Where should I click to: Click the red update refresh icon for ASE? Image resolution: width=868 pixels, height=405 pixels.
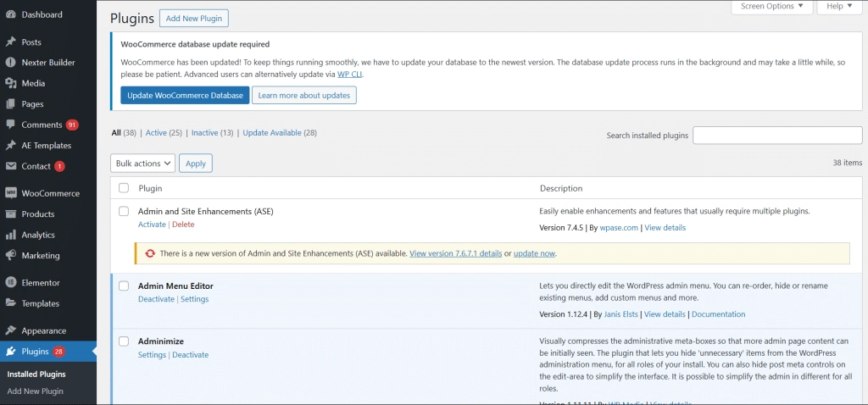[150, 253]
